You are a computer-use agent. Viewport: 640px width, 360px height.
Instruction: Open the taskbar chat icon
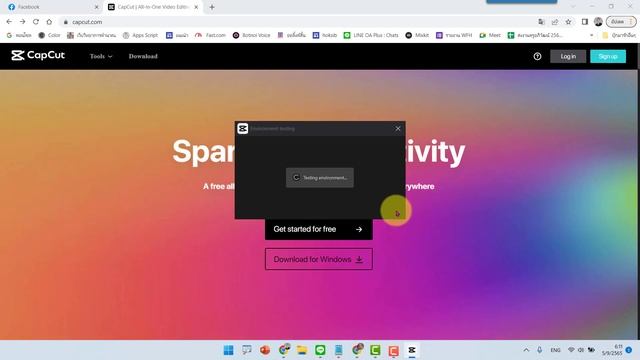[x=247, y=350]
